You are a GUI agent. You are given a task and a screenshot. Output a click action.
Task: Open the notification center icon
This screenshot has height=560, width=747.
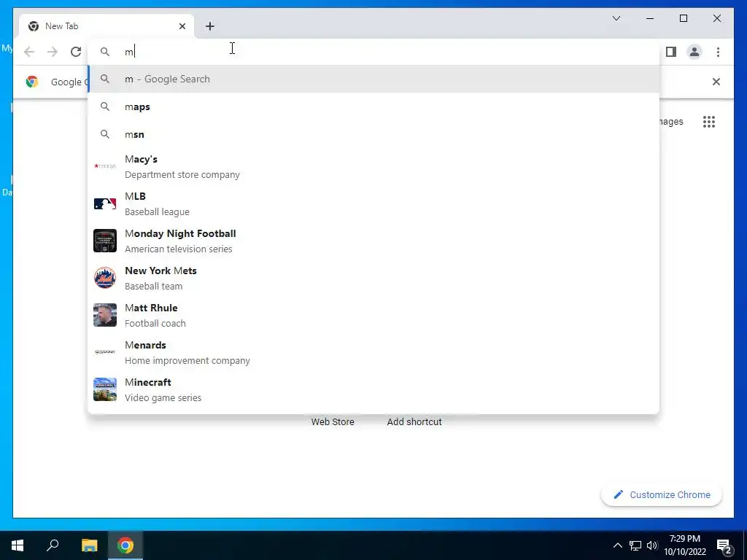724,545
